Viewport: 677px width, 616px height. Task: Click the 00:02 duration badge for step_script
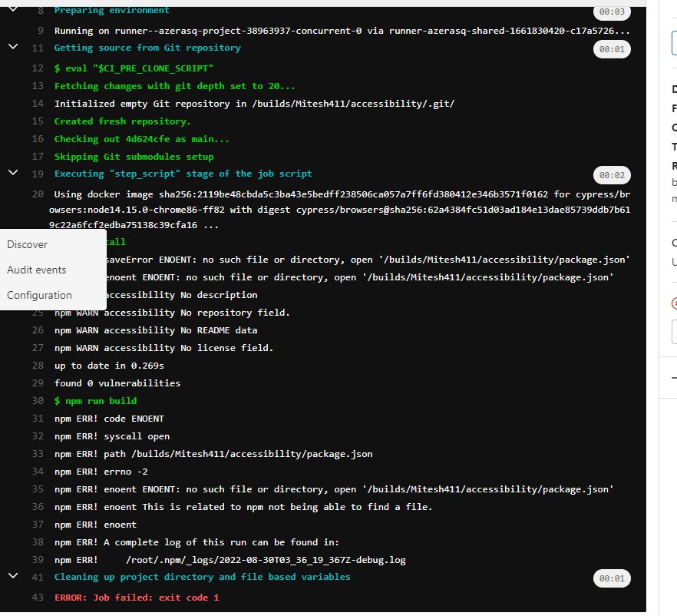[x=612, y=175]
